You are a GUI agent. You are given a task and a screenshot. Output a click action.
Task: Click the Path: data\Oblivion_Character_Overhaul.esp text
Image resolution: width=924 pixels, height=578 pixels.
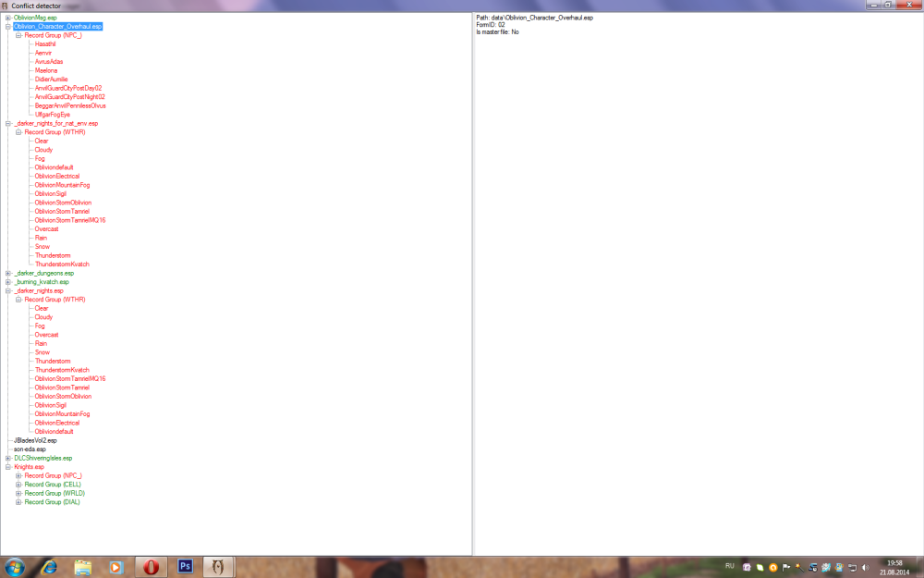coord(534,18)
